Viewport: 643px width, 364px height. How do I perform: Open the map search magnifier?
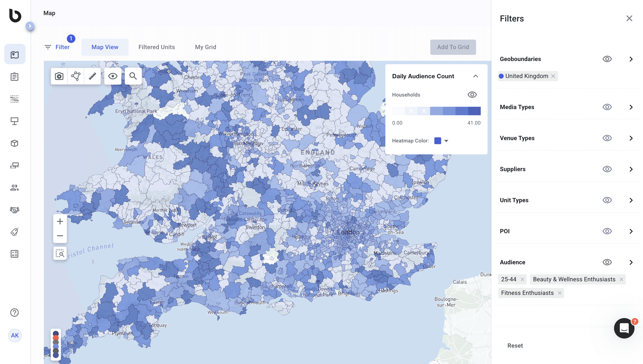pos(133,76)
